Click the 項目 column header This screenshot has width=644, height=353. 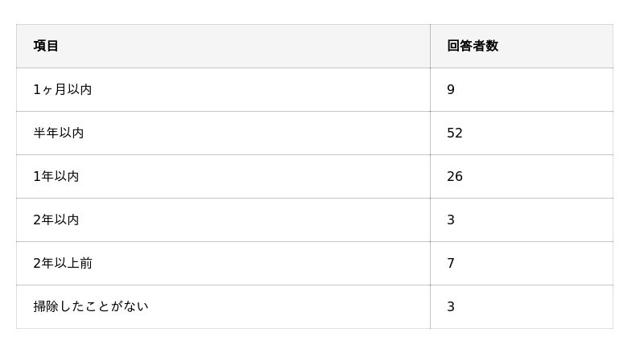(x=47, y=46)
